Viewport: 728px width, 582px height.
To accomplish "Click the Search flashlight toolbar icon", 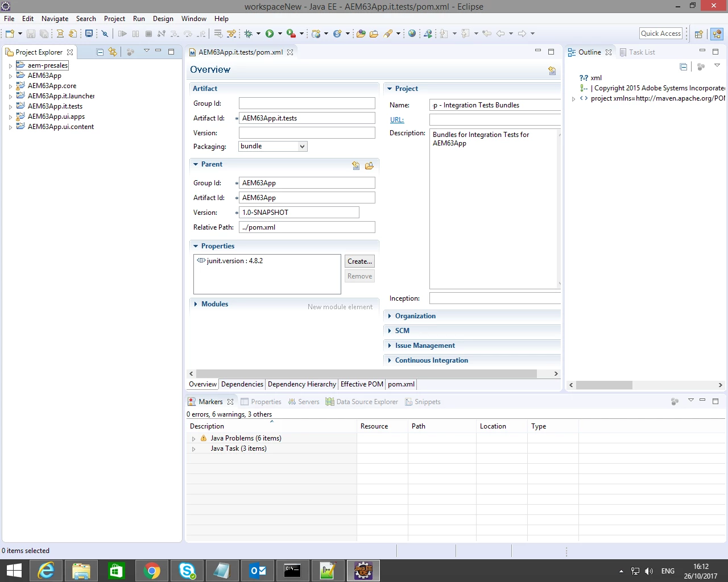I will tap(388, 34).
